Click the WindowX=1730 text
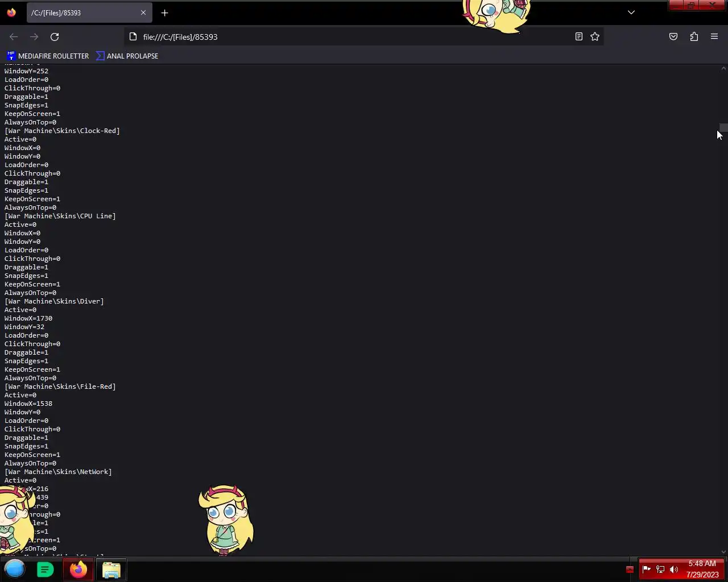Viewport: 728px width, 582px height. click(28, 318)
